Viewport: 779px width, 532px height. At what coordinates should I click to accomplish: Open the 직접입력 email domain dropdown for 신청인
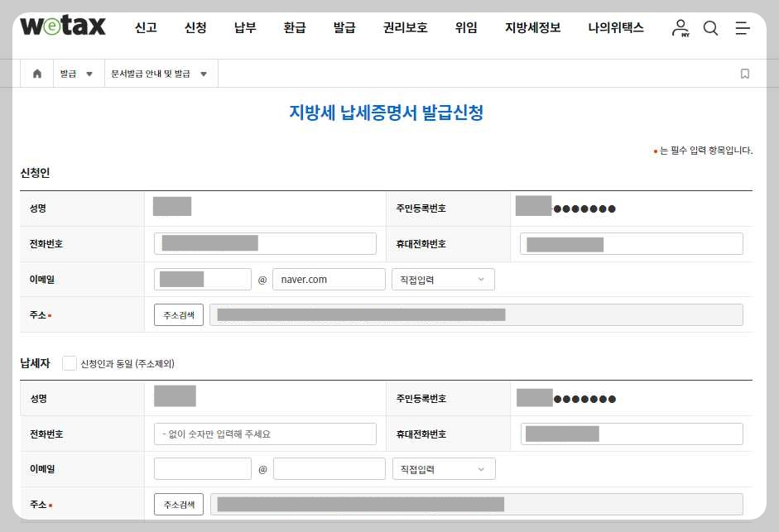point(442,279)
